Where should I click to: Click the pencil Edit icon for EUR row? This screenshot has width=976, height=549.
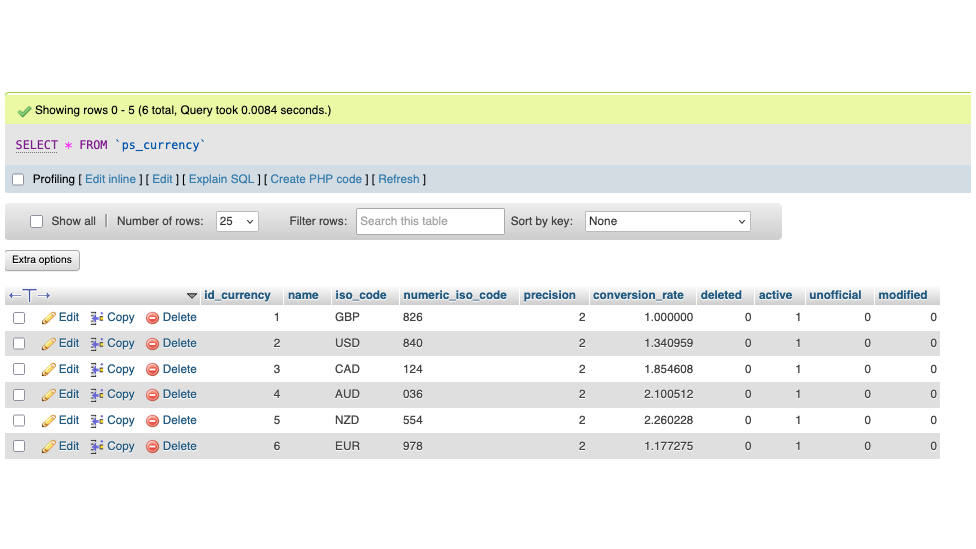(x=49, y=446)
